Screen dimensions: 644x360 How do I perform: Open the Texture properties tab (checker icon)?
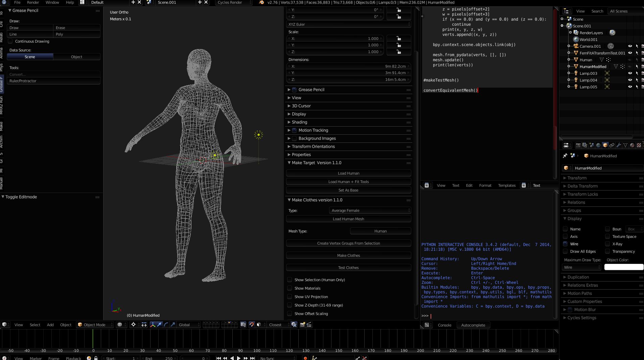tap(639, 145)
